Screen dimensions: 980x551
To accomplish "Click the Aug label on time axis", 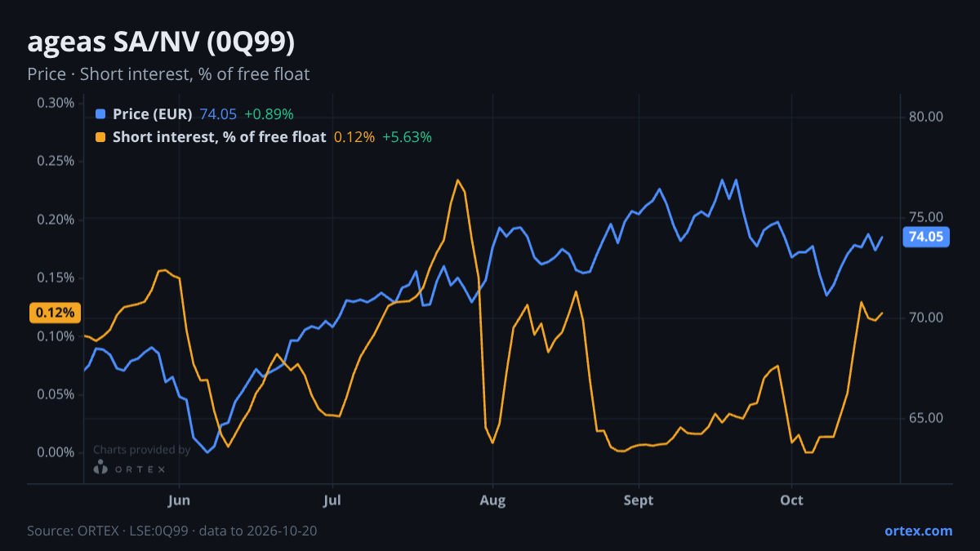I will point(491,500).
